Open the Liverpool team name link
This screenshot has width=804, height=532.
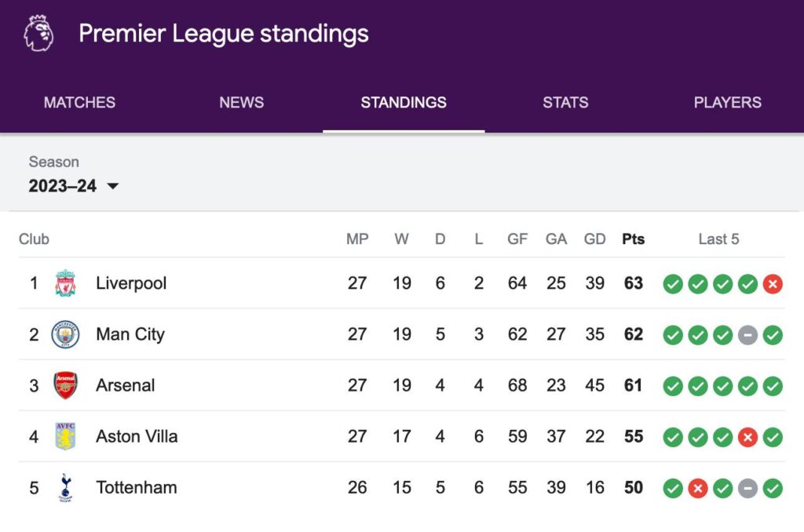coord(131,283)
